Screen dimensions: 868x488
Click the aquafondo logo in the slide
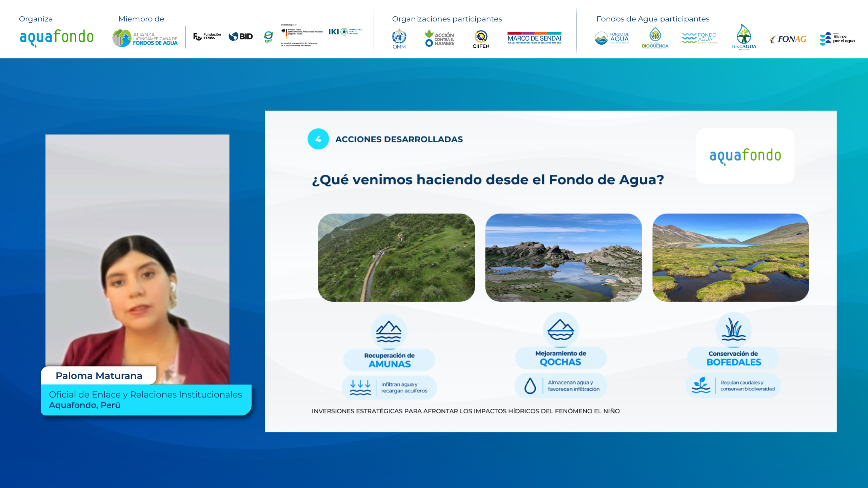[x=745, y=156]
